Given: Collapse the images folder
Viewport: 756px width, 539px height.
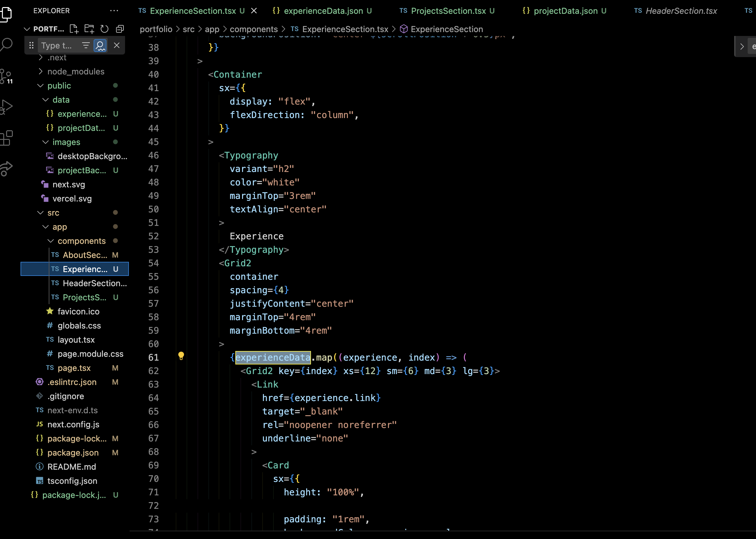Looking at the screenshot, I should click(46, 142).
